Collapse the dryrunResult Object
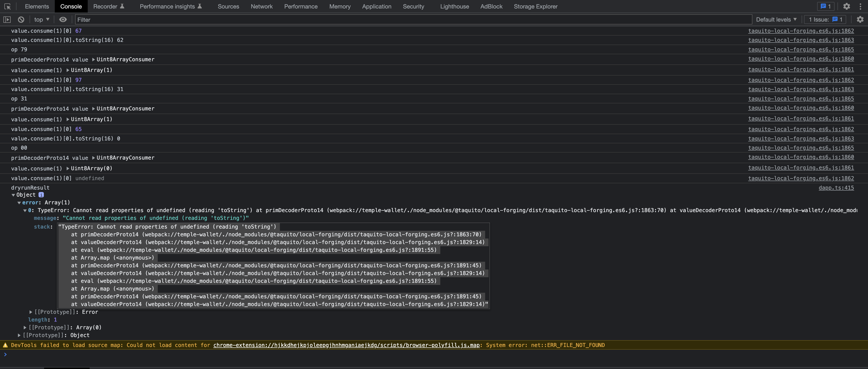The image size is (868, 369). tap(13, 195)
